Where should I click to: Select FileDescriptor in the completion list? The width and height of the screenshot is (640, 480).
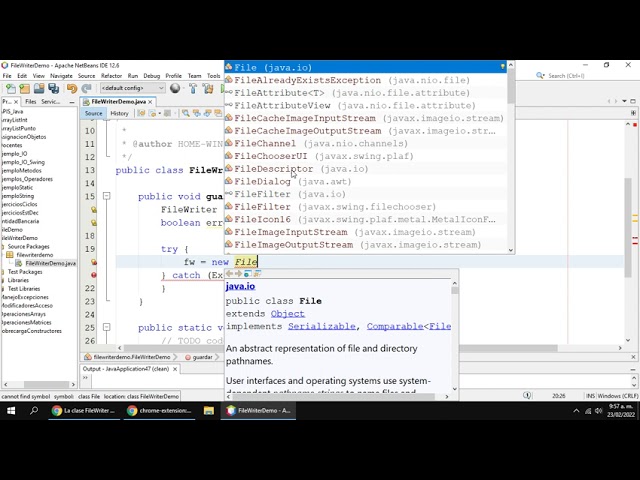366,169
